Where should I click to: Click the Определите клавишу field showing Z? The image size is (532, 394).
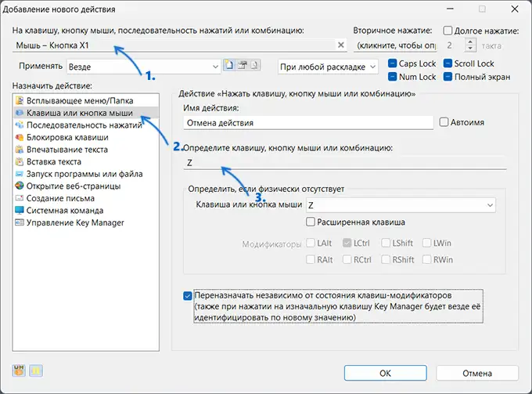[345, 163]
